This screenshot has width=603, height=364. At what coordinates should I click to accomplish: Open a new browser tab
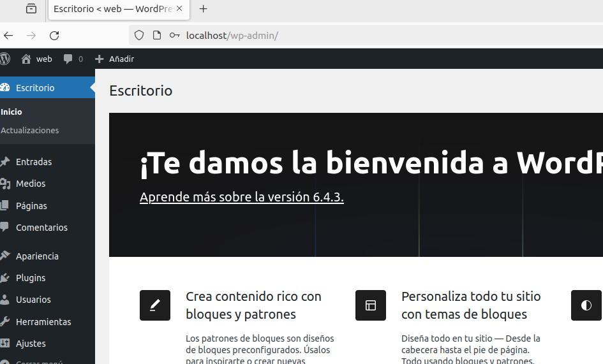click(x=204, y=9)
